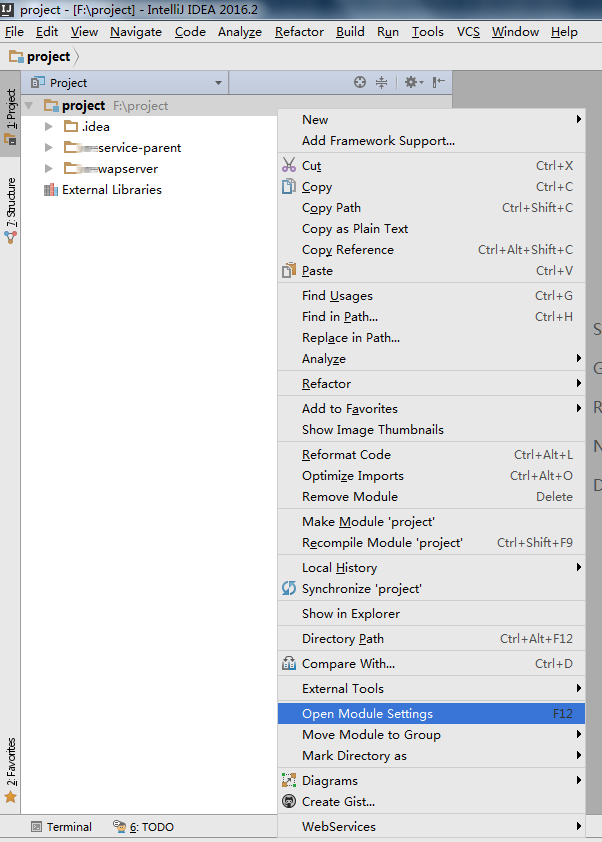
Task: Select Reformat Code
Action: coord(431,454)
